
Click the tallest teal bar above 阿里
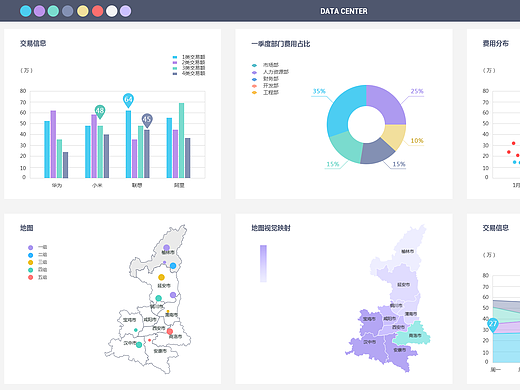point(181,140)
